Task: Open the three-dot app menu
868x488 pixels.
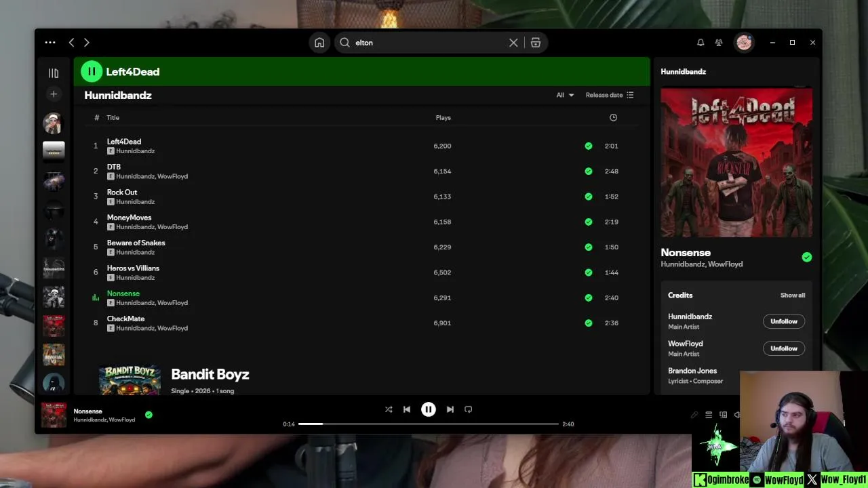Action: [50, 42]
